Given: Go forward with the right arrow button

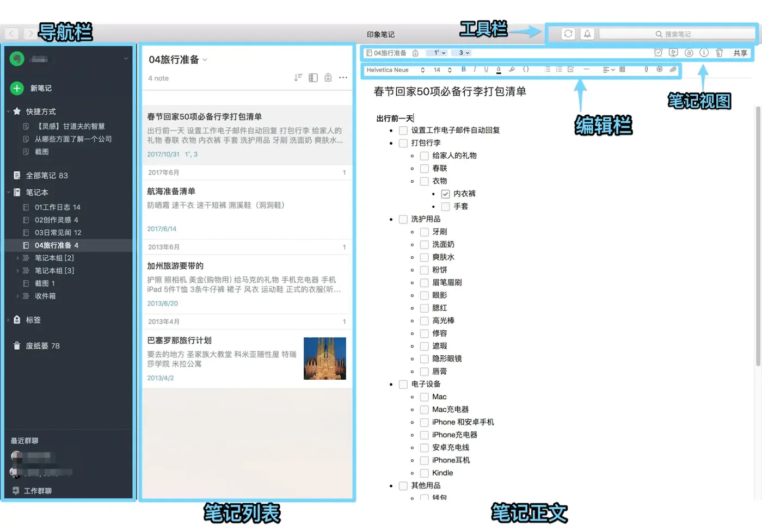Looking at the screenshot, I should 30,34.
